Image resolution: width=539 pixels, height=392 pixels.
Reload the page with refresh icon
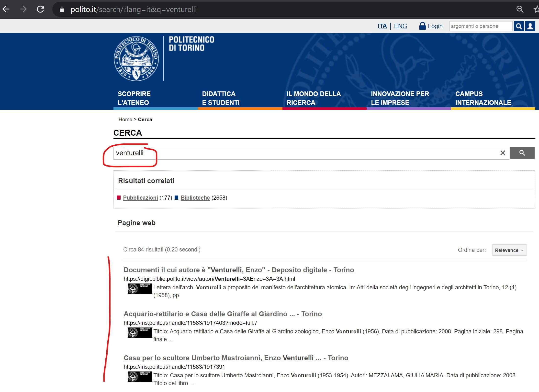(40, 9)
